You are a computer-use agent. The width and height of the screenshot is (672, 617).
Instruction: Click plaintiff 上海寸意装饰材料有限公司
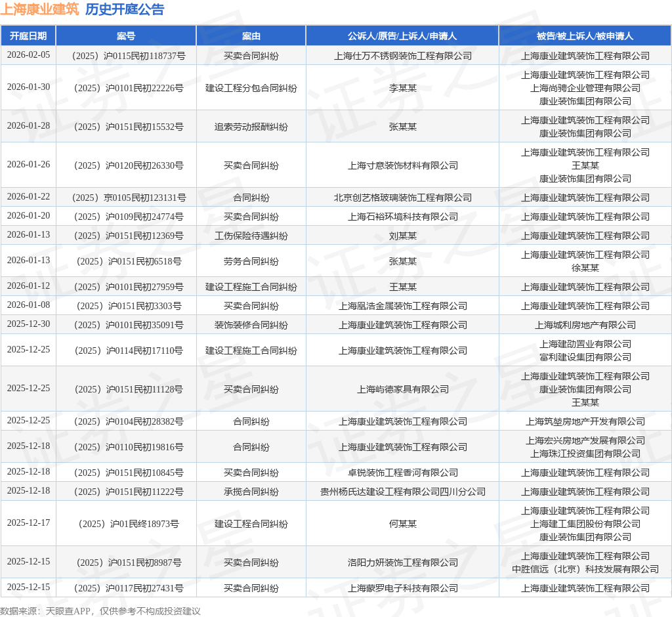tap(402, 165)
